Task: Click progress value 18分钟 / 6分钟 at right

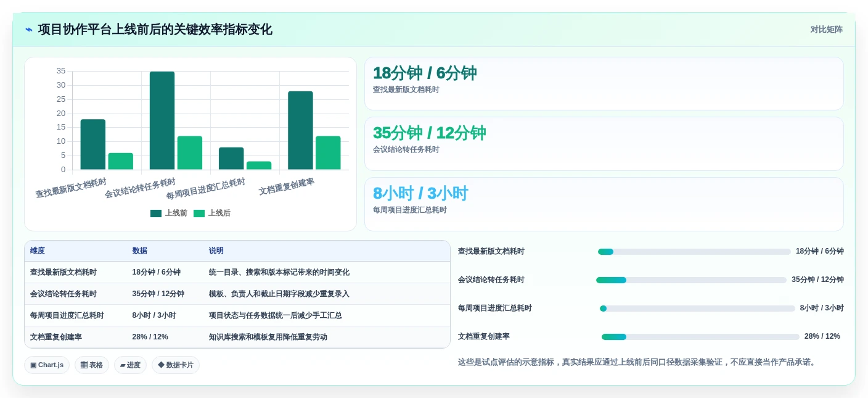Action: pyautogui.click(x=820, y=252)
